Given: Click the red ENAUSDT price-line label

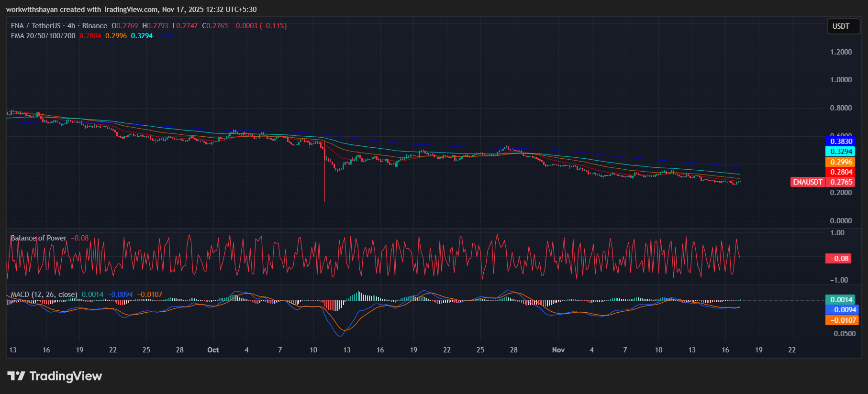Looking at the screenshot, I should 807,182.
